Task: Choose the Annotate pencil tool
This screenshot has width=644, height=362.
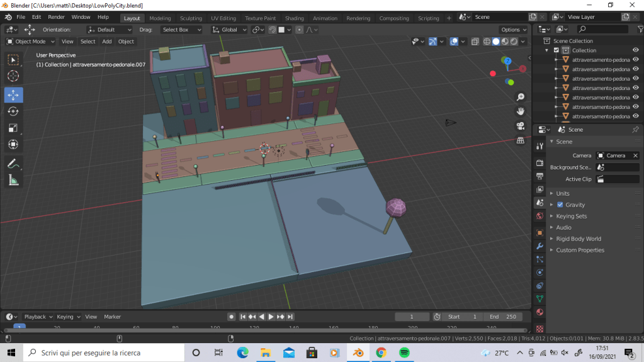Action: pos(13,164)
